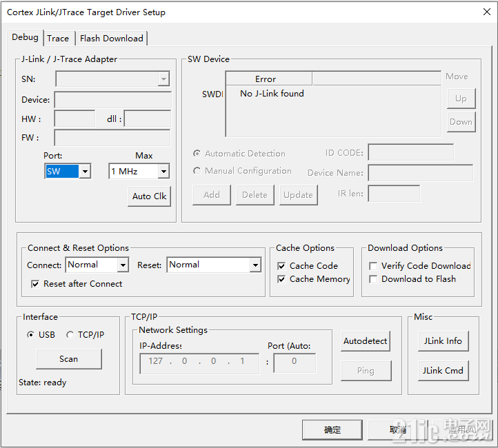Click the HW version field
The height and width of the screenshot is (448, 498).
coord(74,119)
